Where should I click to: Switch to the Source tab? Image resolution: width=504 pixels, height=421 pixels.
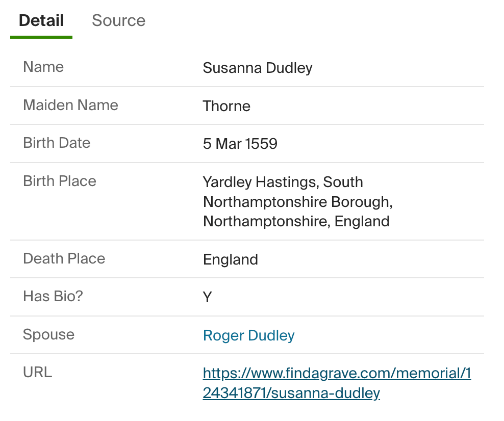[x=118, y=20]
